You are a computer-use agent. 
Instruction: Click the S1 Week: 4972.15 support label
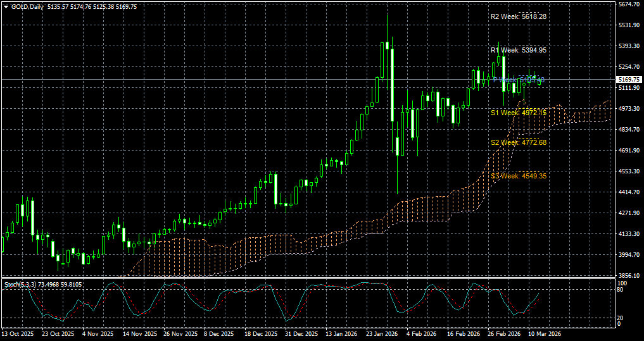click(519, 113)
